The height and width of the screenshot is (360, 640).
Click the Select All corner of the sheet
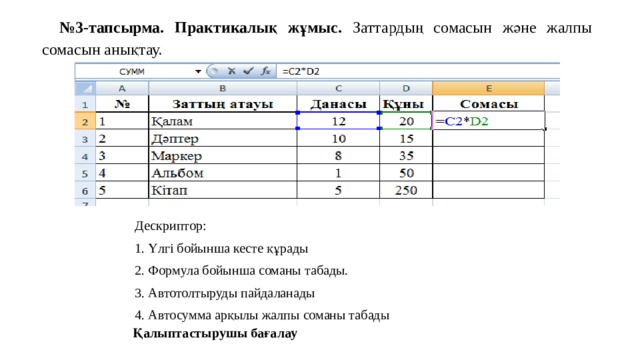tap(85, 88)
